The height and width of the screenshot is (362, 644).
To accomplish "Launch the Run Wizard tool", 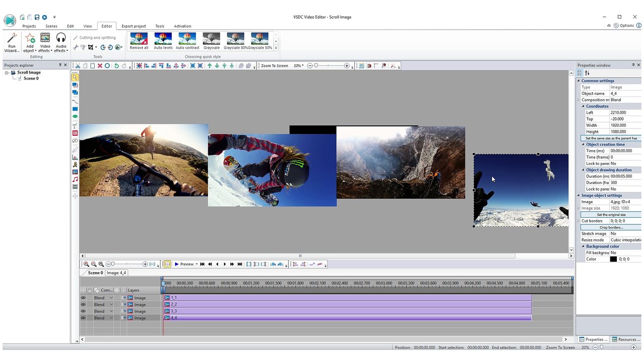I will coord(12,43).
